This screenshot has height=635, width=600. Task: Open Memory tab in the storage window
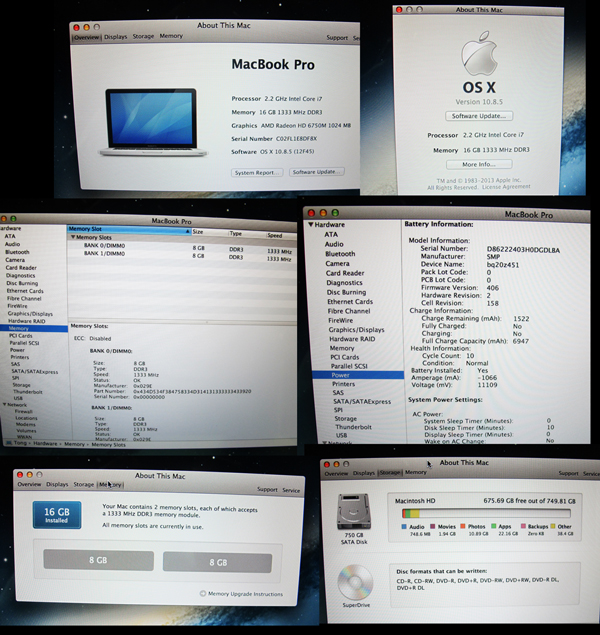tap(416, 472)
